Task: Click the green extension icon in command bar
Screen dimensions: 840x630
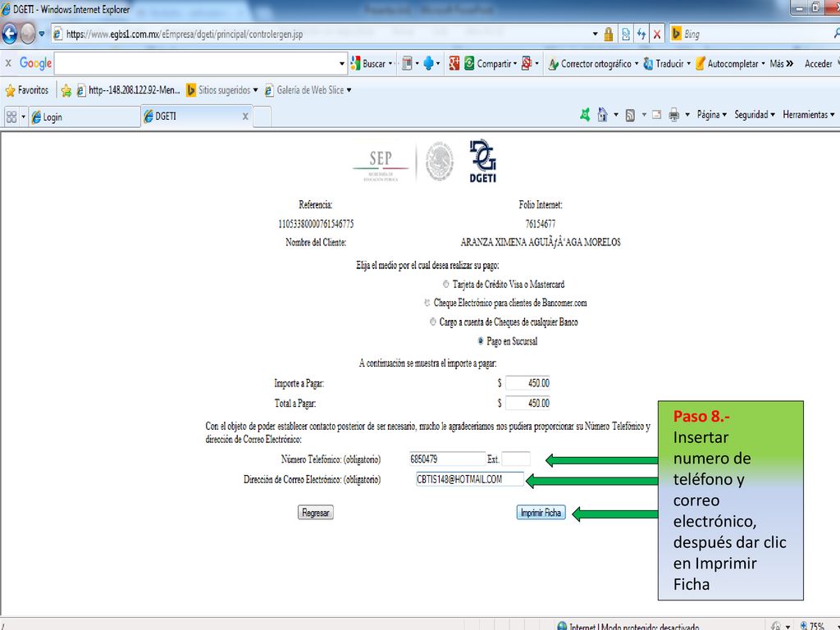Action: [x=585, y=115]
